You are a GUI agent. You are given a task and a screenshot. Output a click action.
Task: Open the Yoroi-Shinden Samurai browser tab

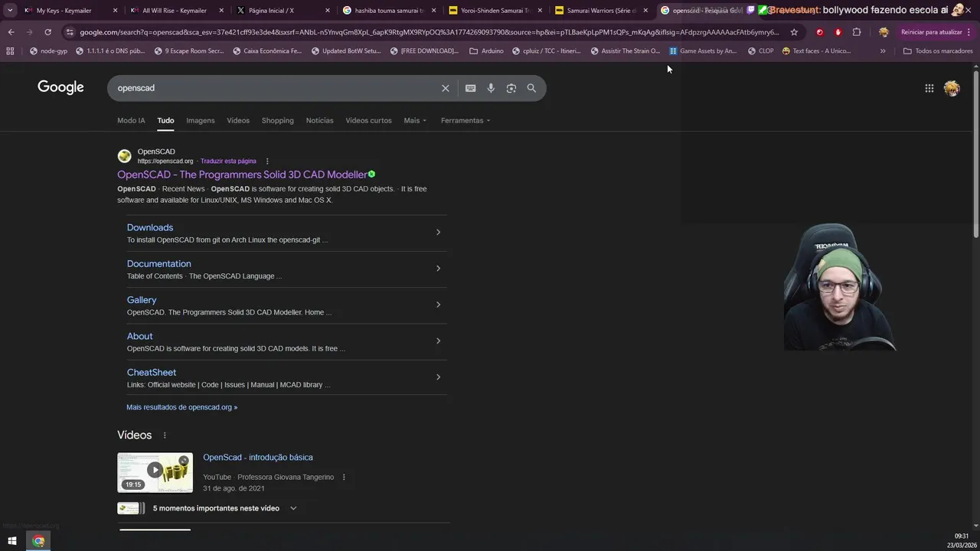coord(495,11)
